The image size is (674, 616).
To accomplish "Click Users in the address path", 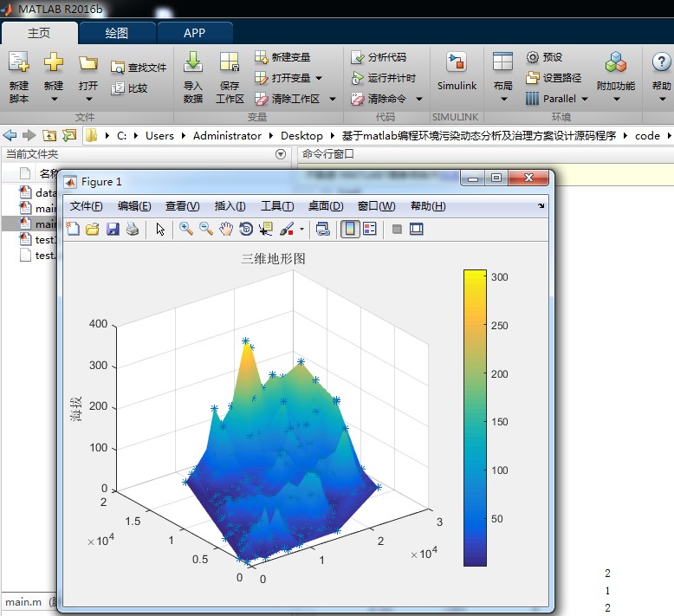I will [x=159, y=136].
